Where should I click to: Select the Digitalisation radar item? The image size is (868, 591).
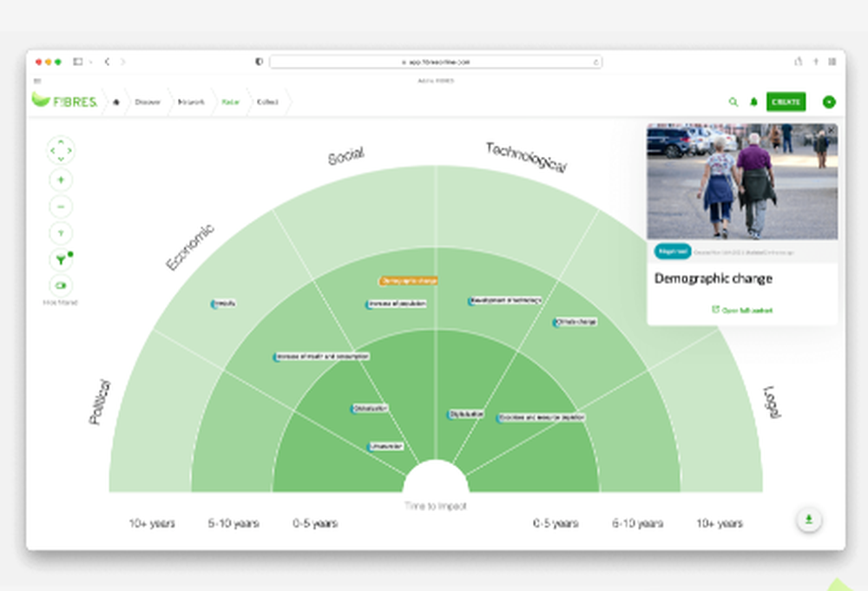point(465,414)
